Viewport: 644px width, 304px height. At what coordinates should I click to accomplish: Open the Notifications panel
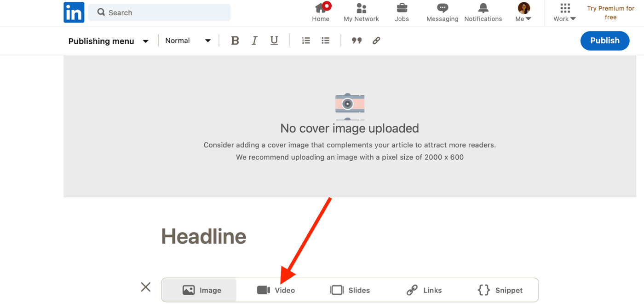483,12
